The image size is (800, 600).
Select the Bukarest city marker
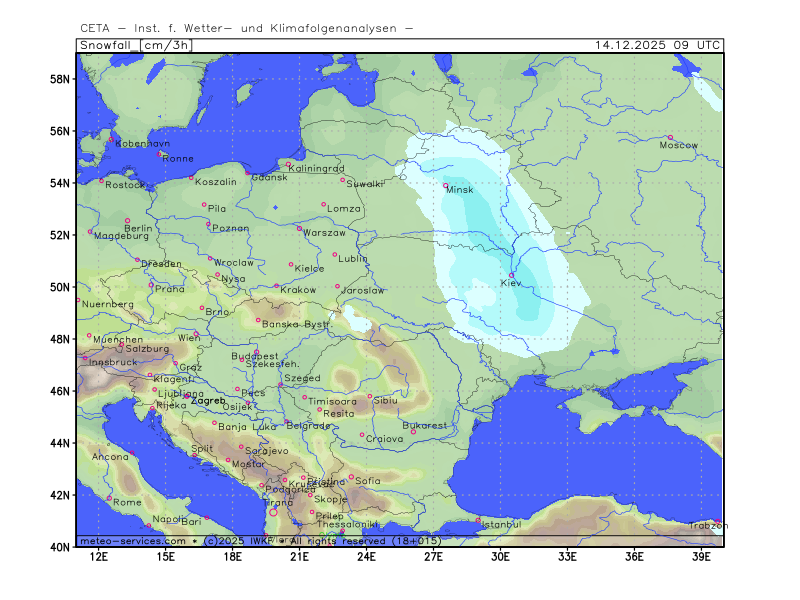click(x=413, y=431)
